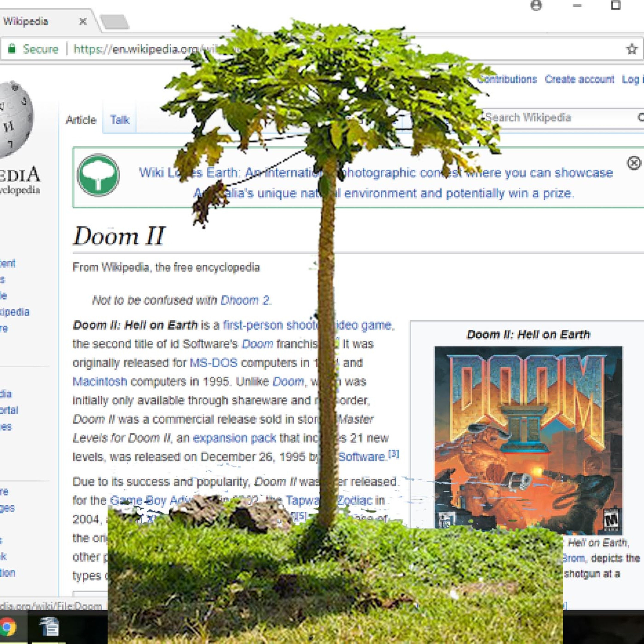644x644 pixels.
Task: Click the italic Doom franchise link
Action: 257,344
